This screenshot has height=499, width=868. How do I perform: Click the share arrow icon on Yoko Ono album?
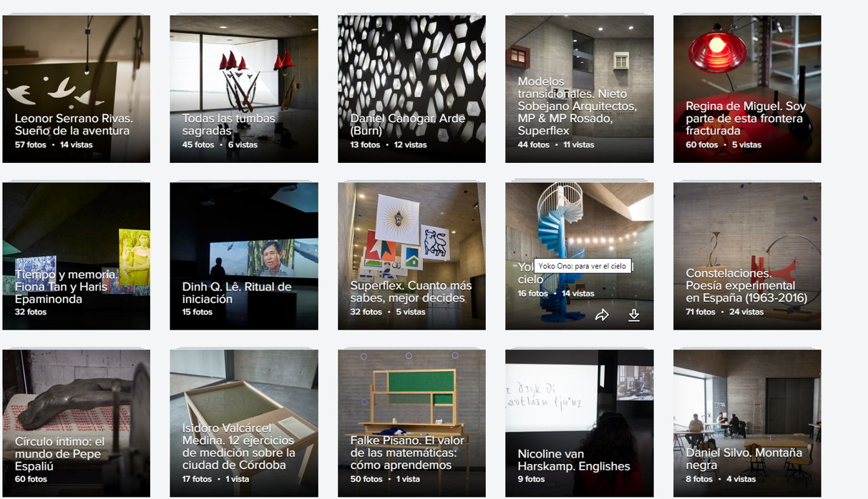(602, 315)
